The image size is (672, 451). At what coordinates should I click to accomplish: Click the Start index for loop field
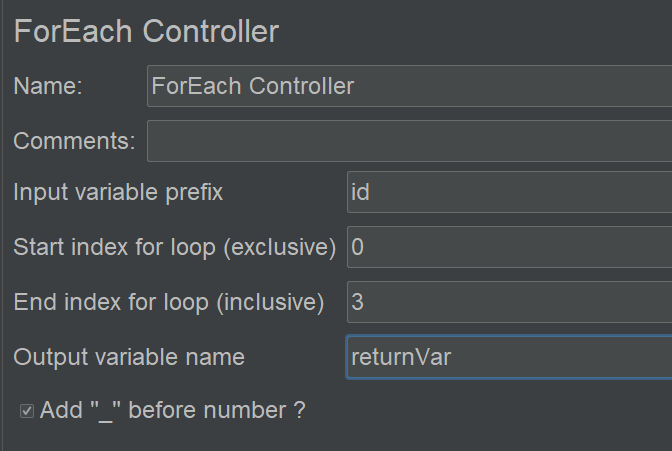pos(510,247)
